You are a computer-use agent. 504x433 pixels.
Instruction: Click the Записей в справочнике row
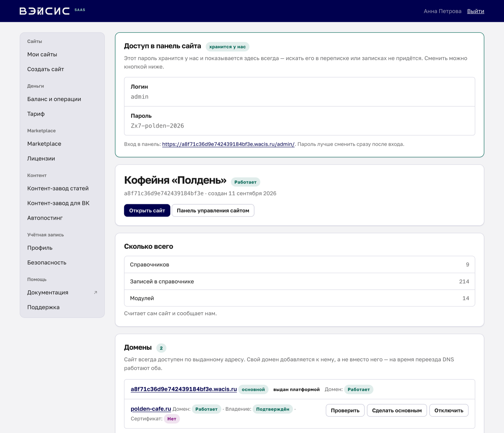tap(299, 282)
